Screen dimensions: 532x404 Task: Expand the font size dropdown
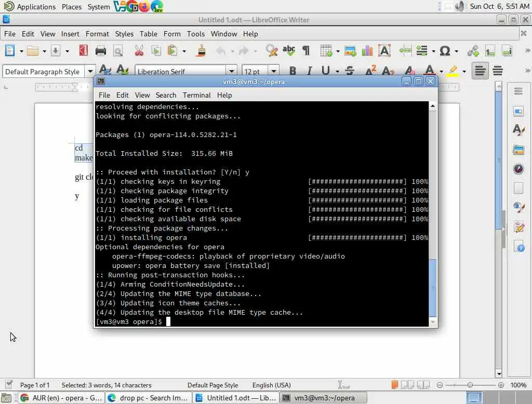click(274, 72)
